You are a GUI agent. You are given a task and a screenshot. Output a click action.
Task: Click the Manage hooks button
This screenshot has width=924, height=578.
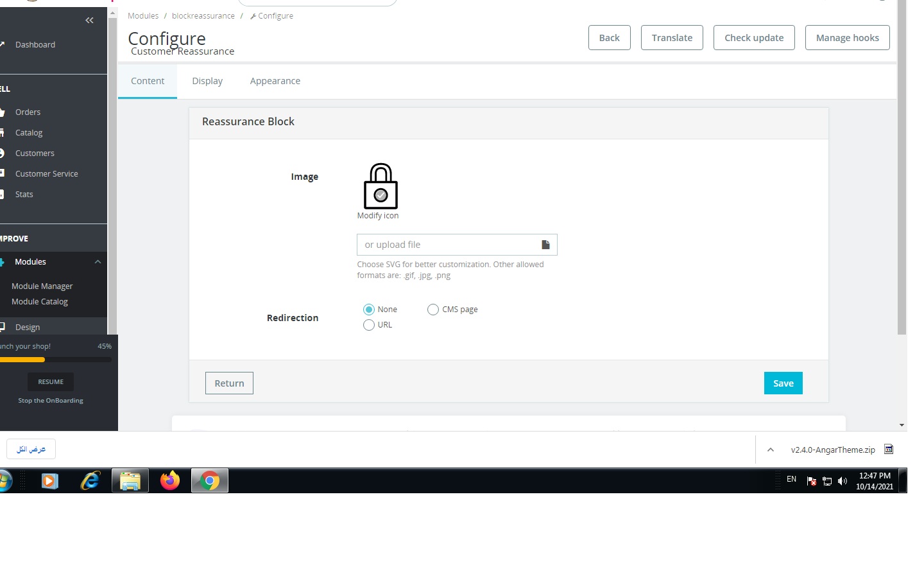pyautogui.click(x=847, y=37)
